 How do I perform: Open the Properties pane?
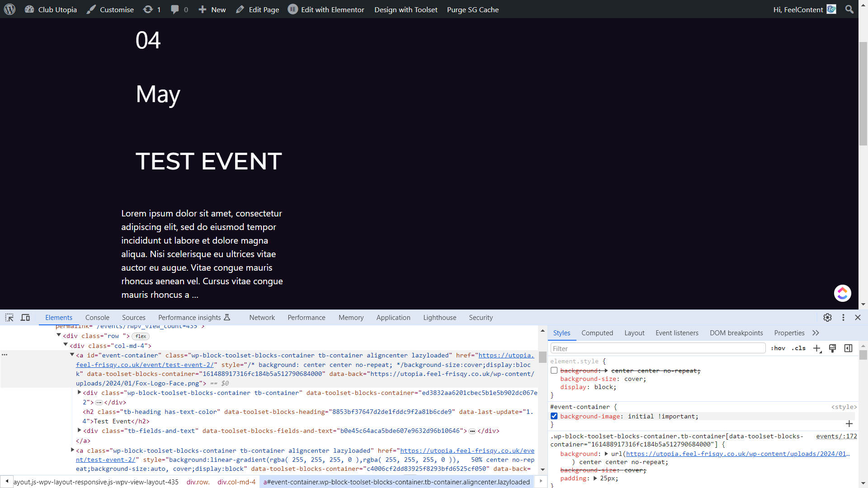(789, 333)
